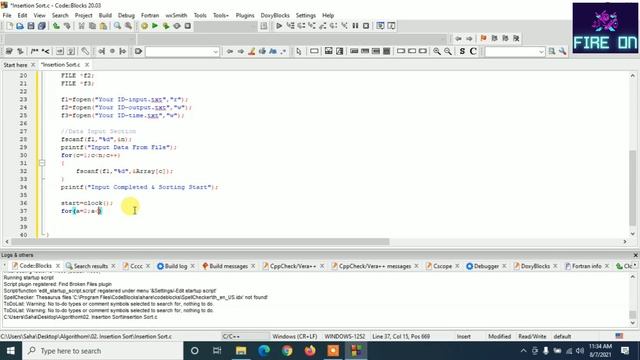Screen dimensions: 640x360
Task: Click the Save file toolbar icon
Action: tap(31, 26)
